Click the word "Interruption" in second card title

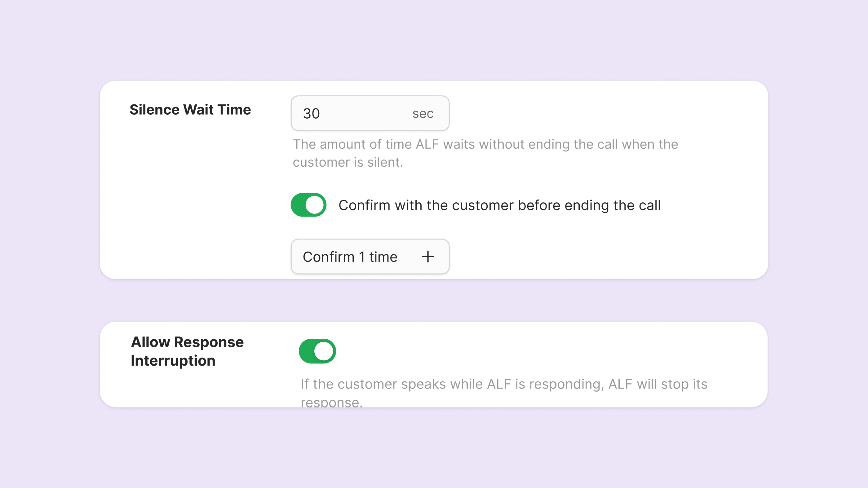point(173,361)
